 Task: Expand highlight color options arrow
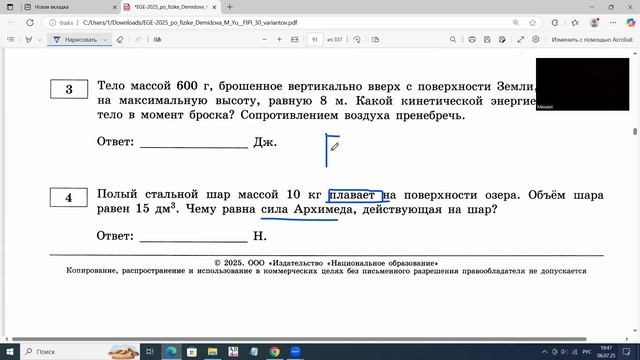[40, 40]
